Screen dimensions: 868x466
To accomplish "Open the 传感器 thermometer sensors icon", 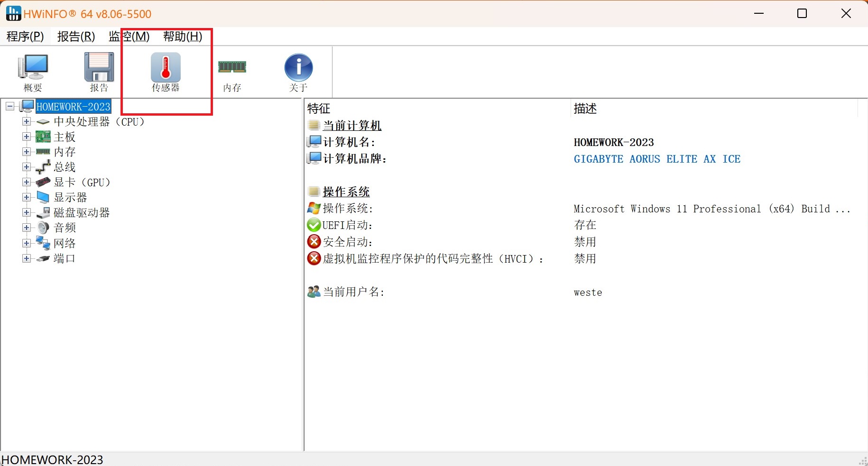I will point(166,72).
